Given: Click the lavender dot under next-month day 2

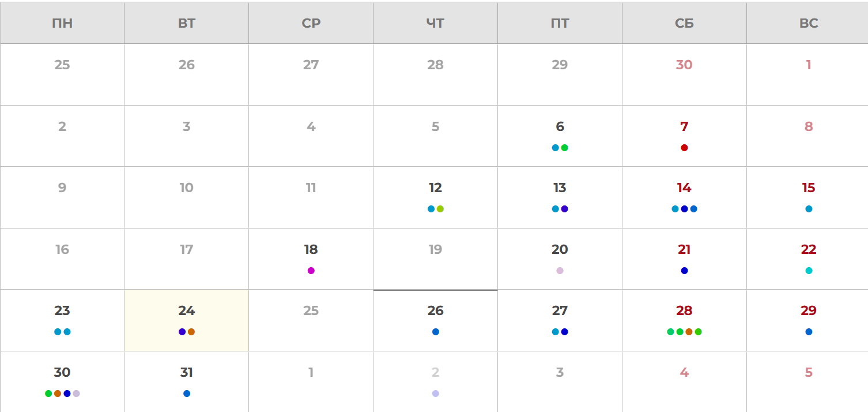Looking at the screenshot, I should coord(436,394).
